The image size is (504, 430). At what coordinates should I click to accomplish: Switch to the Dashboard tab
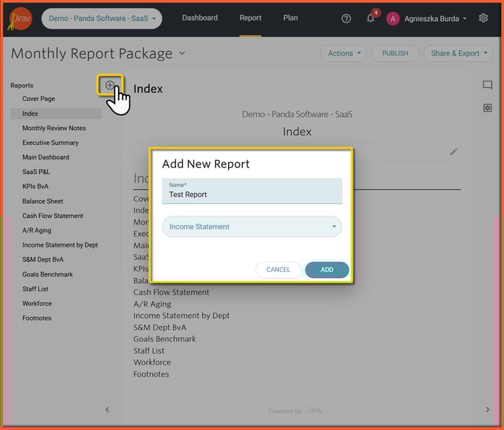point(199,18)
